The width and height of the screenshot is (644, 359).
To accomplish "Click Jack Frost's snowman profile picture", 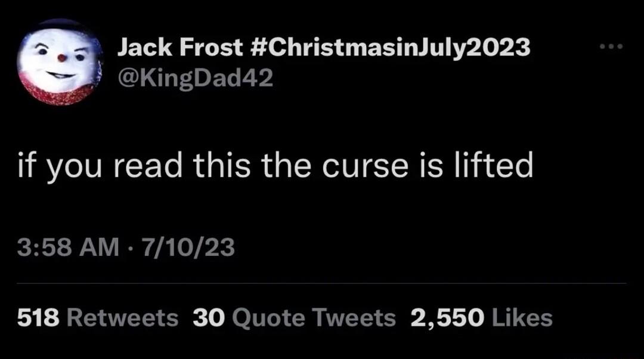I will (61, 61).
